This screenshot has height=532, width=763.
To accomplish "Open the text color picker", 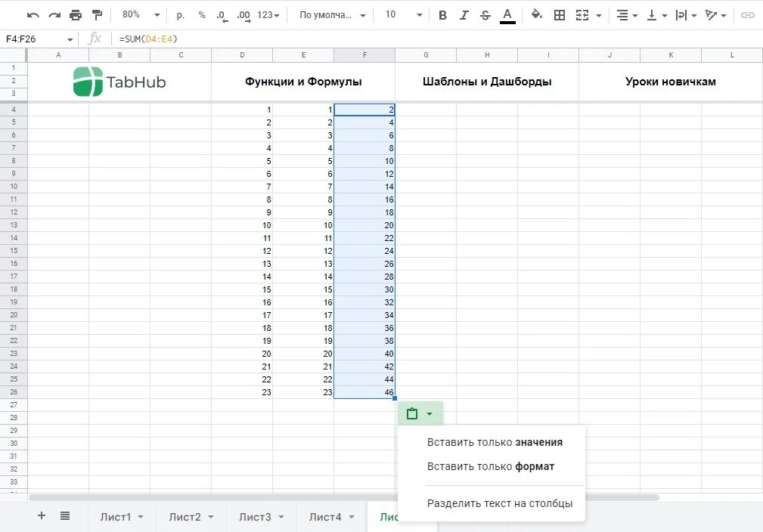I will (507, 16).
